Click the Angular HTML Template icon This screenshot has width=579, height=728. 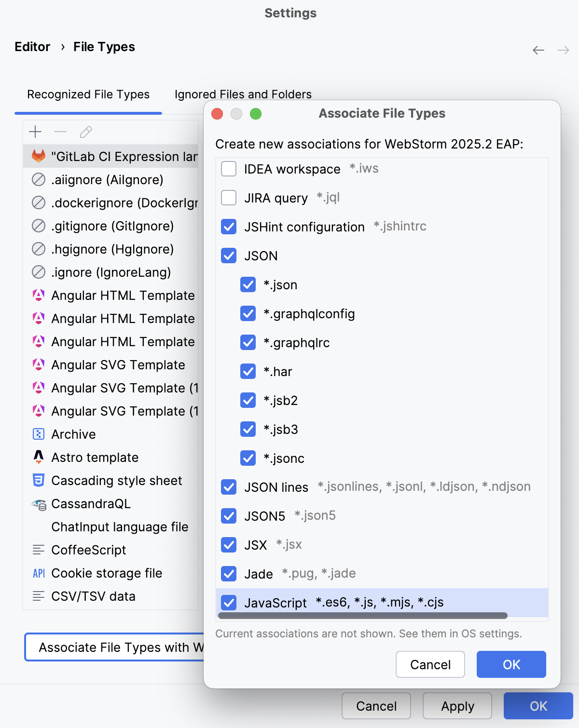(x=39, y=295)
